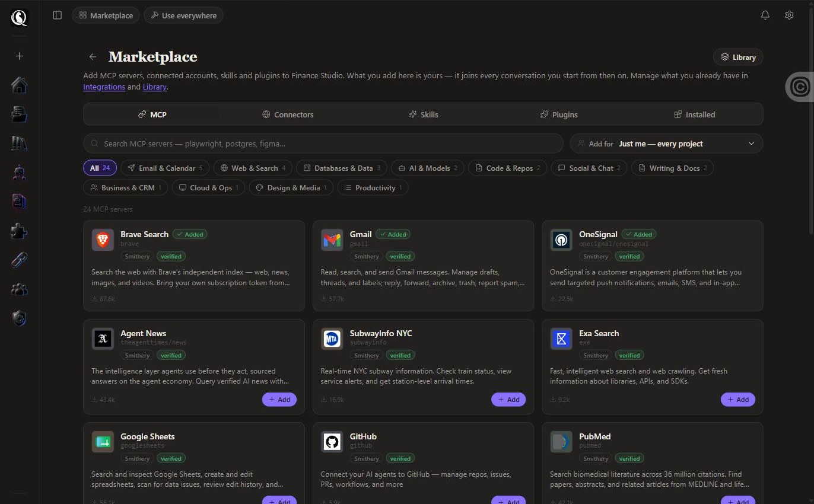Click Marketplace pill in top bar
814x504 pixels.
click(106, 15)
